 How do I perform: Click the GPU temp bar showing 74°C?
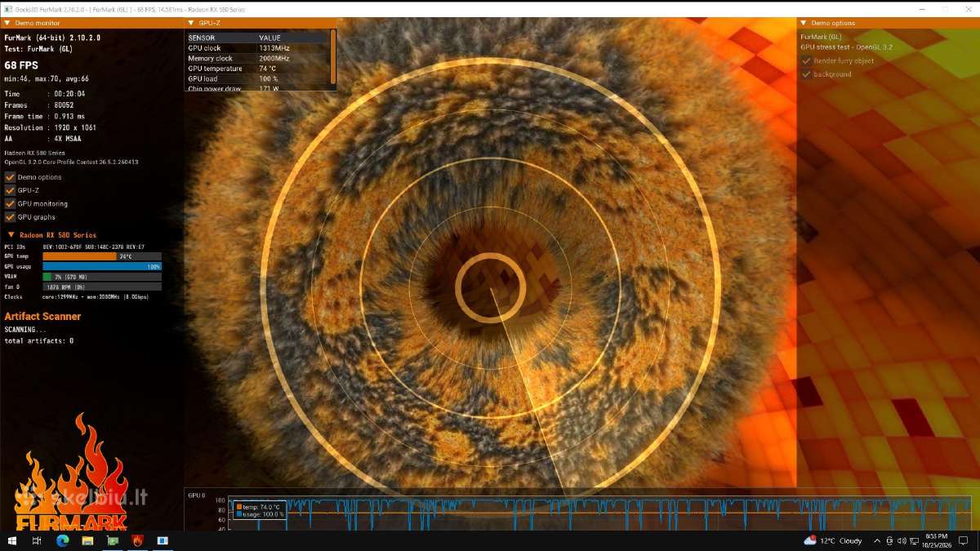102,256
